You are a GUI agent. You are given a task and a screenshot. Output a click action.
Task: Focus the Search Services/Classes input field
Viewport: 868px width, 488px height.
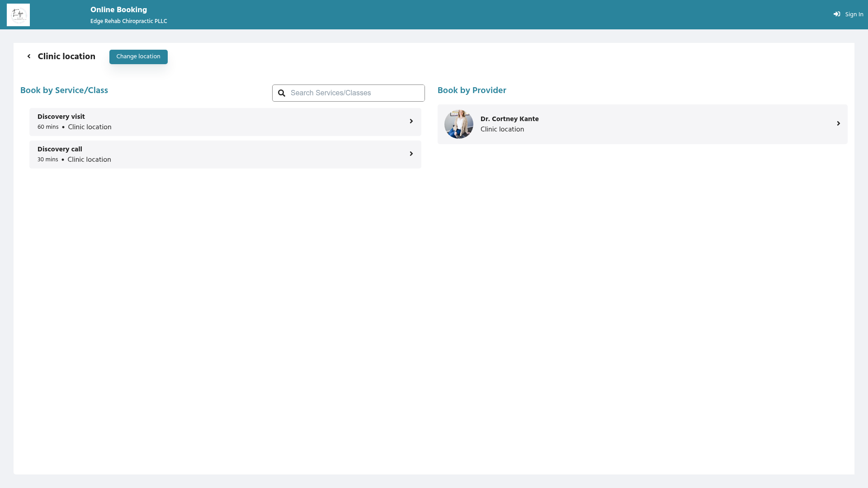355,93
